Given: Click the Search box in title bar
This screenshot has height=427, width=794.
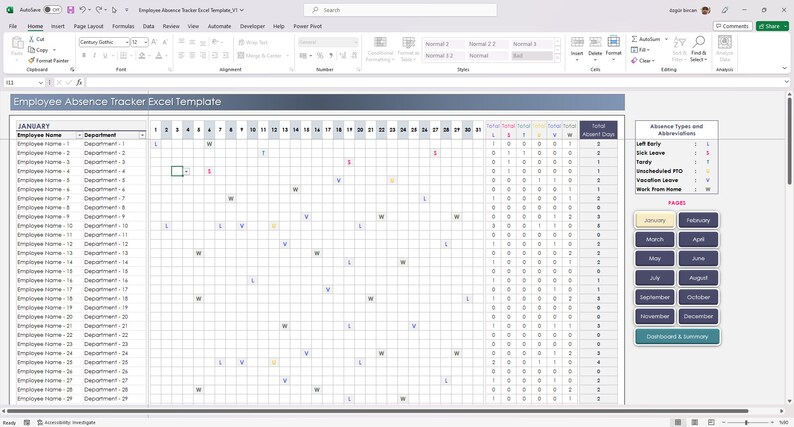Looking at the screenshot, I should click(400, 10).
